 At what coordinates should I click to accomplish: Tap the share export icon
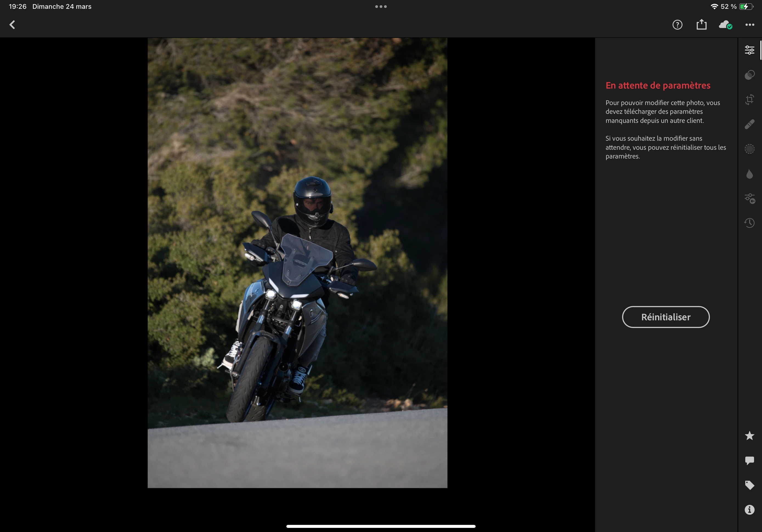(701, 25)
